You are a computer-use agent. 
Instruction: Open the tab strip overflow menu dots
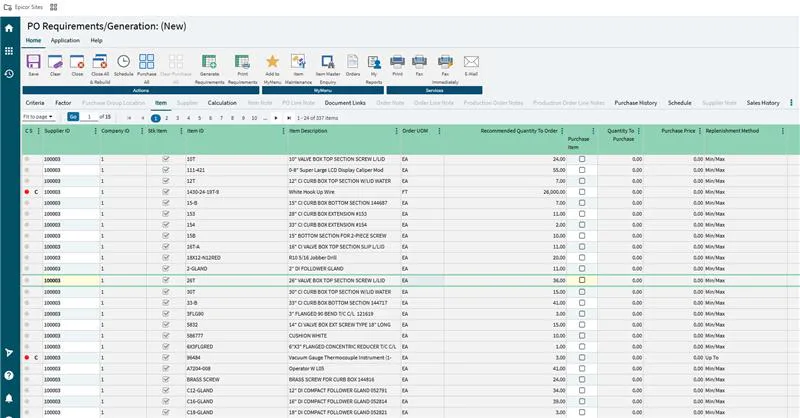tap(791, 103)
